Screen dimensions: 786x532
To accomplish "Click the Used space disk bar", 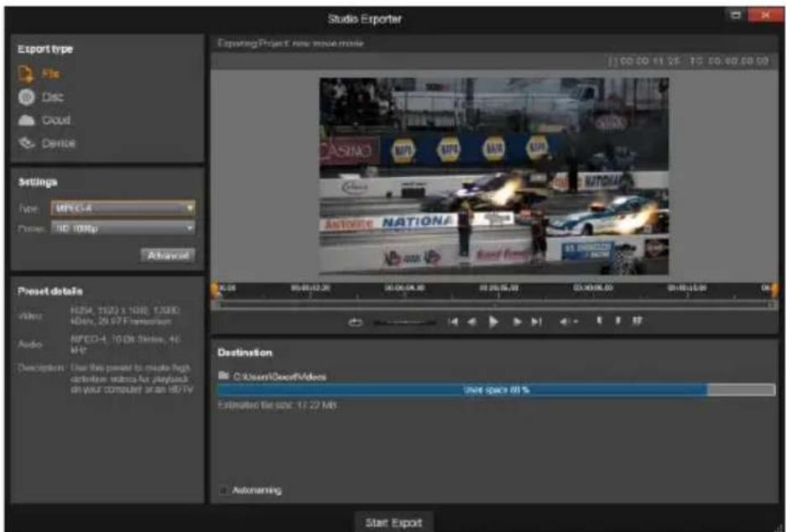I will 497,389.
